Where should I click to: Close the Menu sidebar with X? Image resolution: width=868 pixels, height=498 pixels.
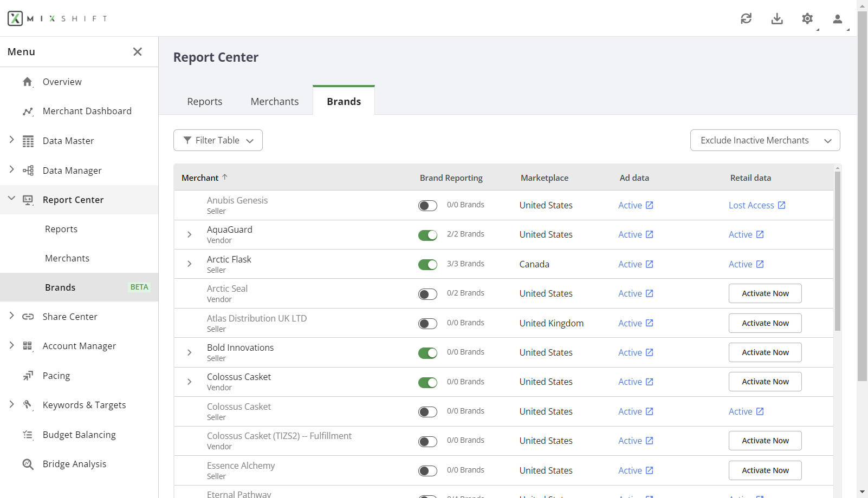pos(138,51)
